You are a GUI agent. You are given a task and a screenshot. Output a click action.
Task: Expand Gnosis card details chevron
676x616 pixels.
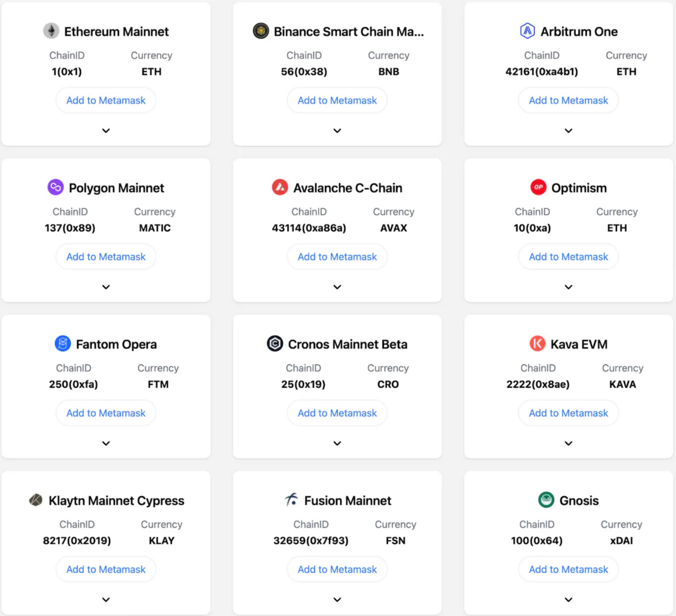[x=568, y=600]
